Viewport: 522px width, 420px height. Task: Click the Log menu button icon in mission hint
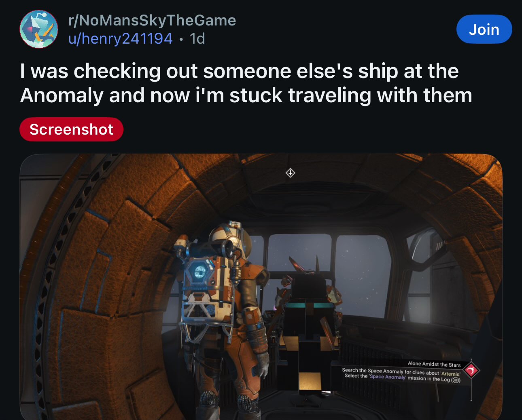pyautogui.click(x=456, y=380)
